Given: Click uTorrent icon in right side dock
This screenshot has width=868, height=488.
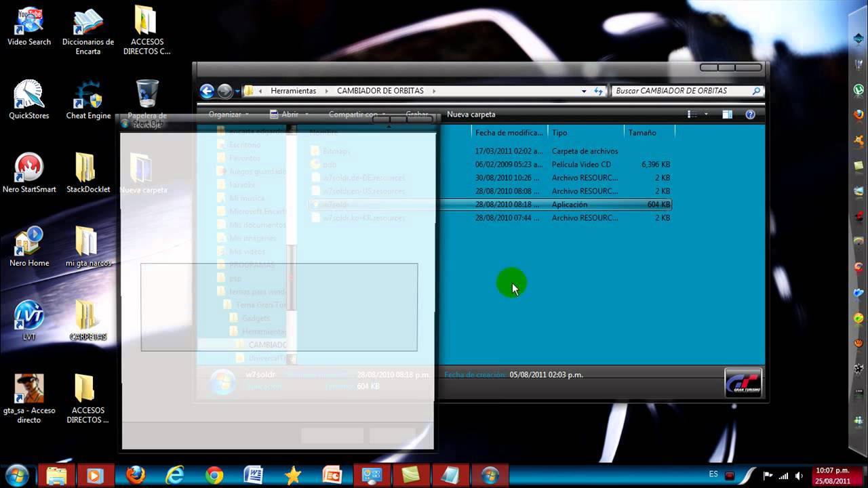Looking at the screenshot, I should 859,89.
